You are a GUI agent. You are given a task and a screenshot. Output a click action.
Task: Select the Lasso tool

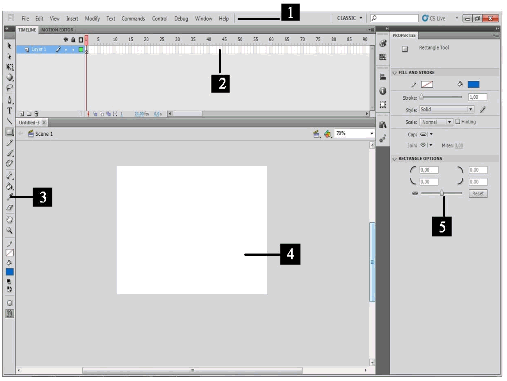(9, 88)
